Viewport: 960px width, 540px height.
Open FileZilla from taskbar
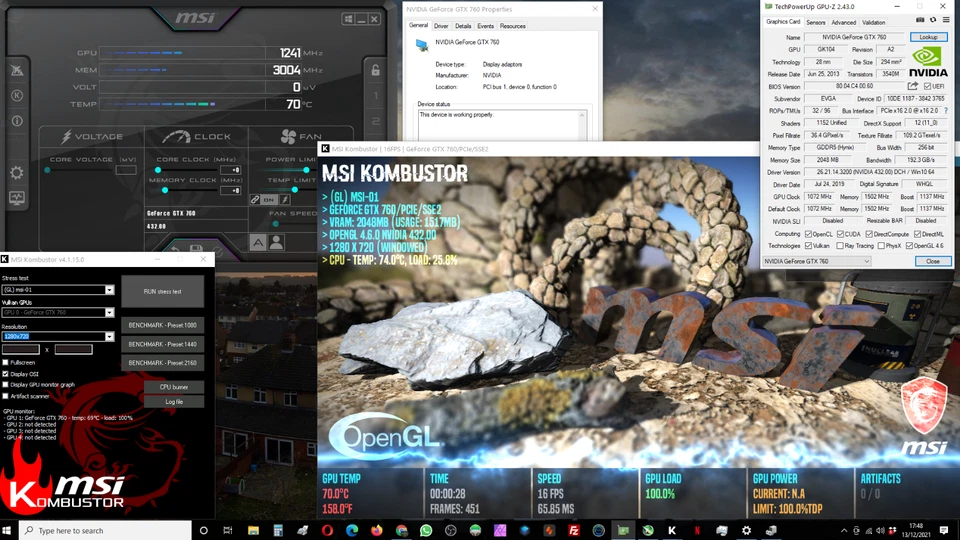[574, 530]
